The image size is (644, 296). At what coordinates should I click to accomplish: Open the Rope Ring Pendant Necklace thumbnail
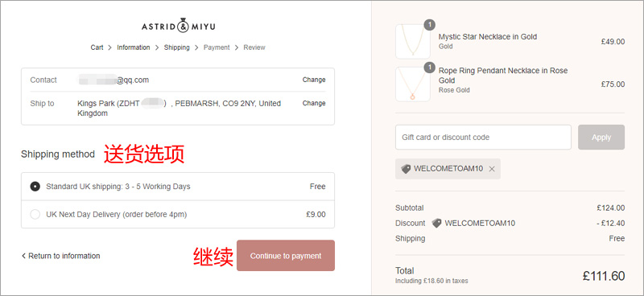(413, 84)
